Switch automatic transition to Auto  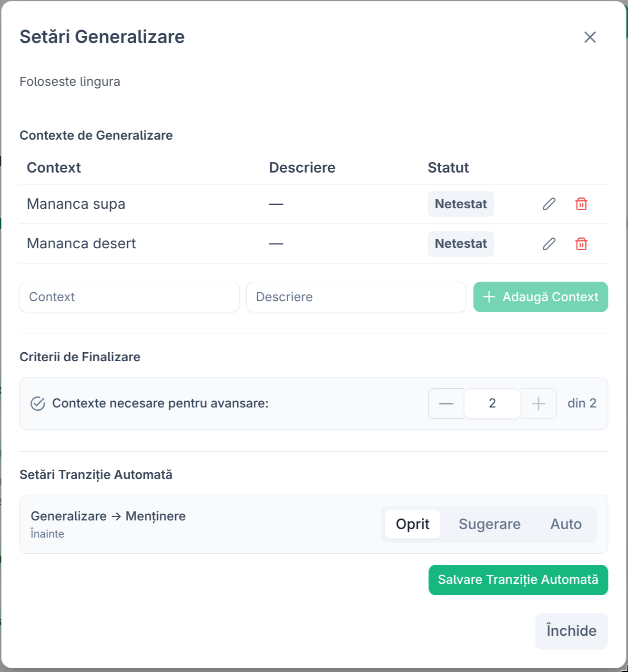566,524
